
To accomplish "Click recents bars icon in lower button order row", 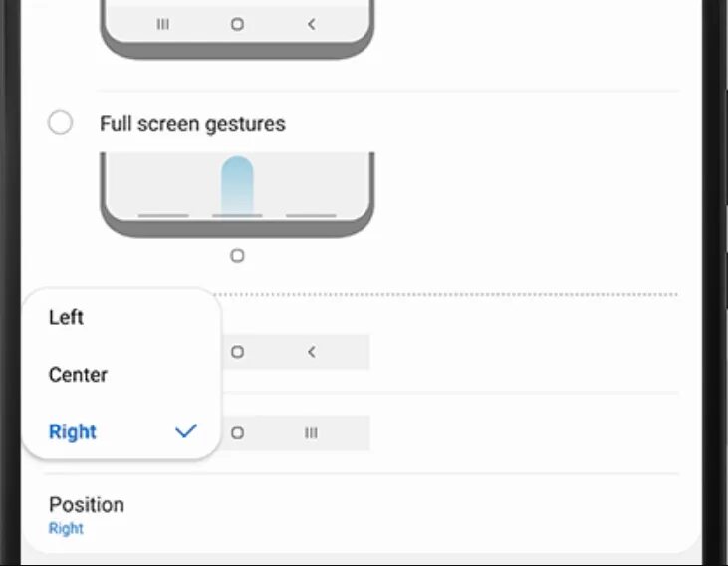I will [311, 433].
